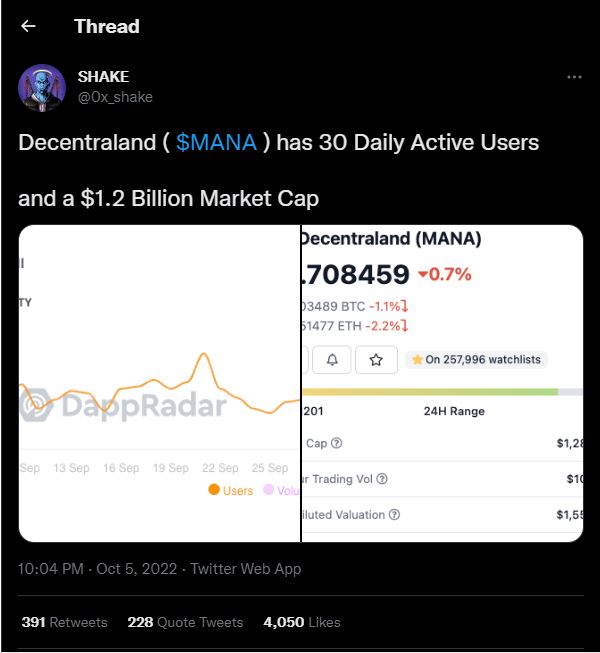The height and width of the screenshot is (653, 600).
Task: Click the SHAKE display name
Action: 103,77
